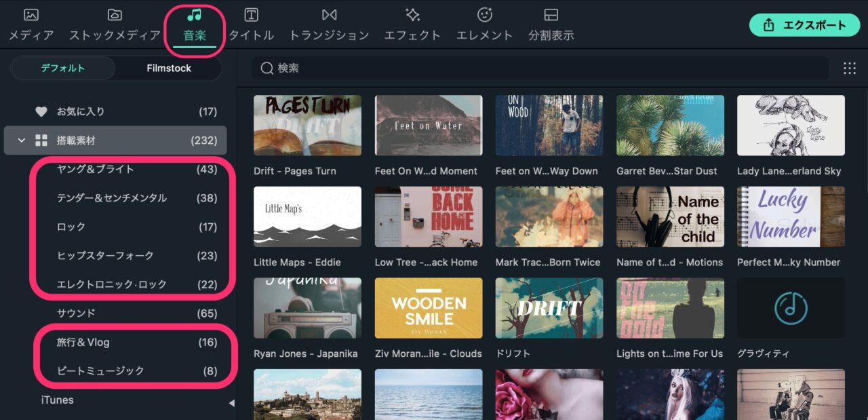Click the heart icon beside お気に入り
The width and height of the screenshot is (868, 420).
pos(41,111)
